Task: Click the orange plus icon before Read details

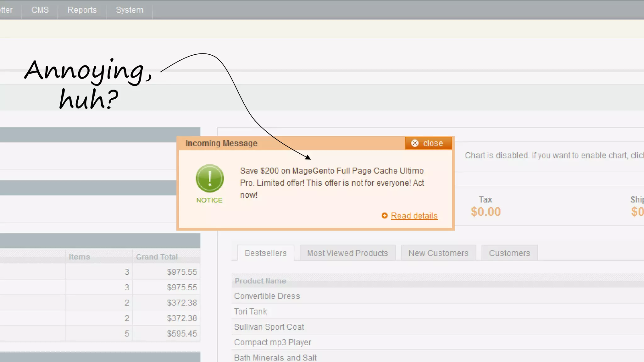Action: [x=384, y=216]
